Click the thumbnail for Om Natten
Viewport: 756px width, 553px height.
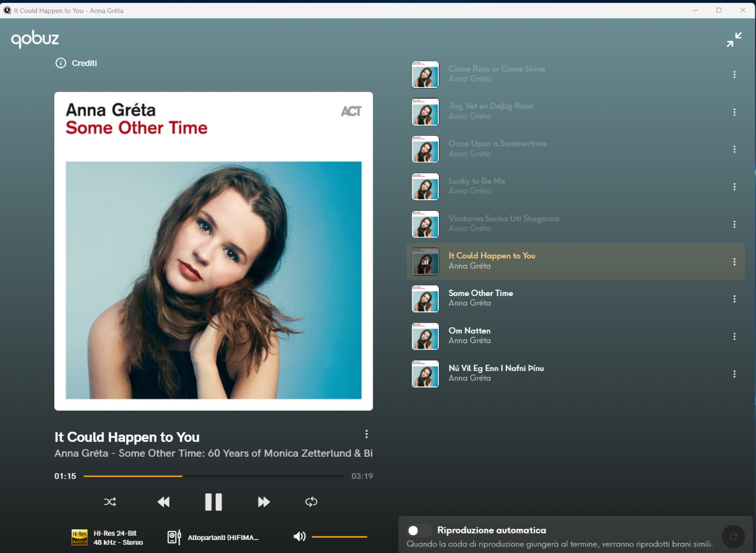point(425,337)
